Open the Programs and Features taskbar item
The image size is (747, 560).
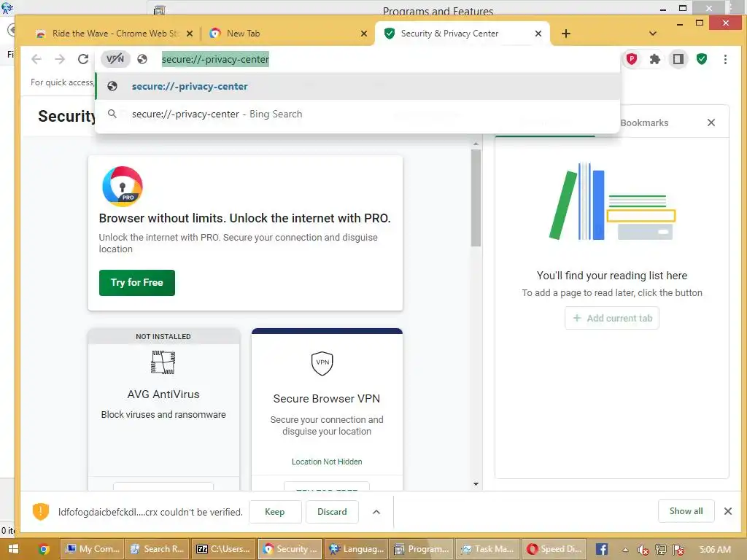pyautogui.click(x=422, y=549)
